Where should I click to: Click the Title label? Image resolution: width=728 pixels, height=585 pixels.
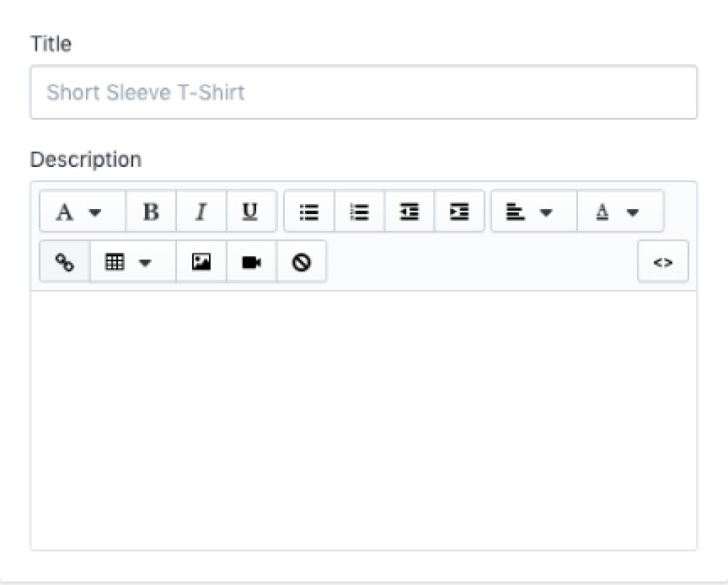coord(51,44)
